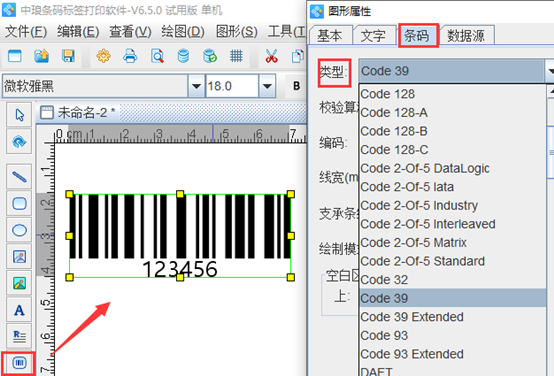This screenshot has width=554, height=376.
Task: Choose Code 93 from the list
Action: click(x=452, y=336)
